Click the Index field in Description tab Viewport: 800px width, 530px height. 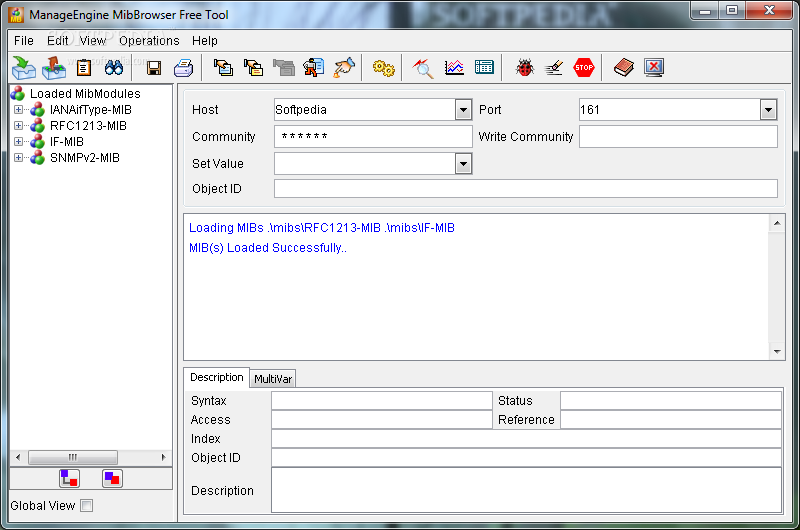pos(526,439)
